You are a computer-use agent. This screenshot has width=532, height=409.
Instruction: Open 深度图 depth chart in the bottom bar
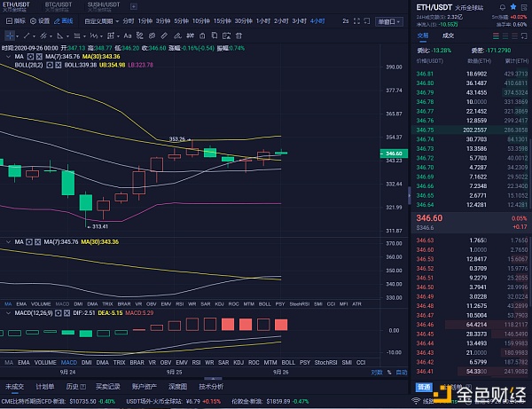(178, 387)
